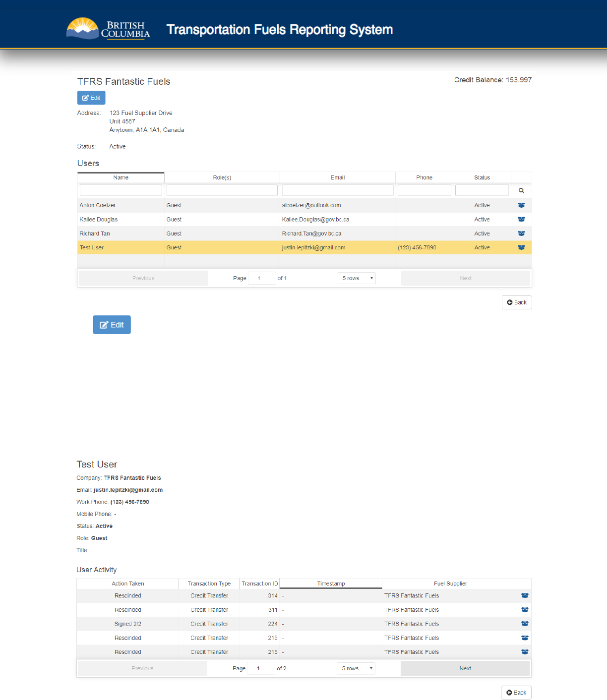Open details icon for transaction 314

[x=525, y=596]
